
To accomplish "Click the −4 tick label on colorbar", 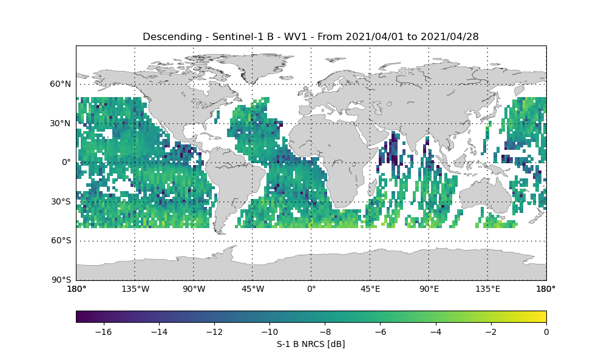I will point(435,332).
